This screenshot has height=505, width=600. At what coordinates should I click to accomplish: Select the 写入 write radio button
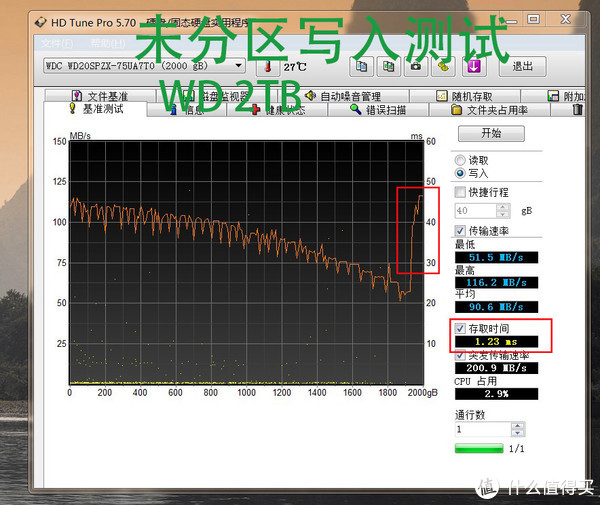point(460,173)
